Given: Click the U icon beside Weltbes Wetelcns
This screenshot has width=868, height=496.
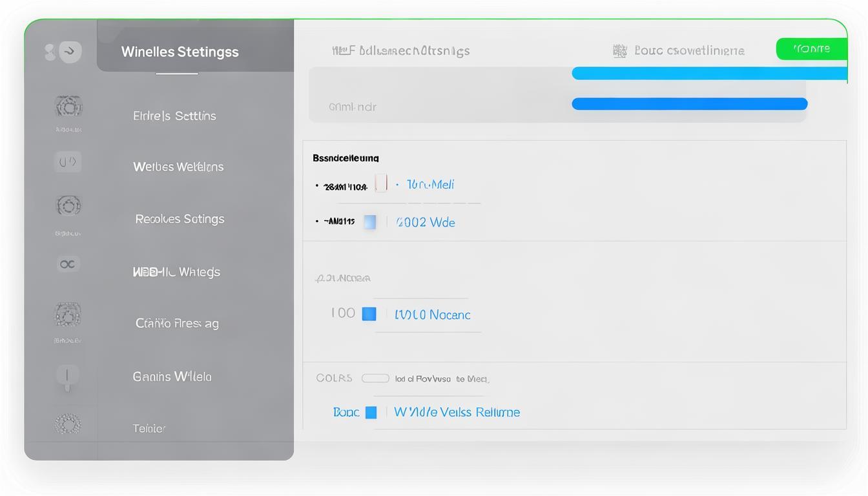Looking at the screenshot, I should point(68,161).
